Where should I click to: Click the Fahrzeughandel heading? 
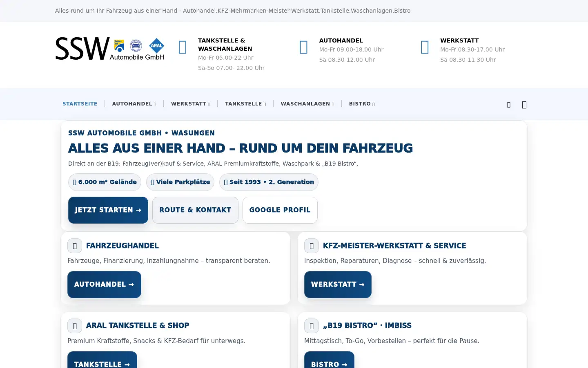click(x=122, y=246)
